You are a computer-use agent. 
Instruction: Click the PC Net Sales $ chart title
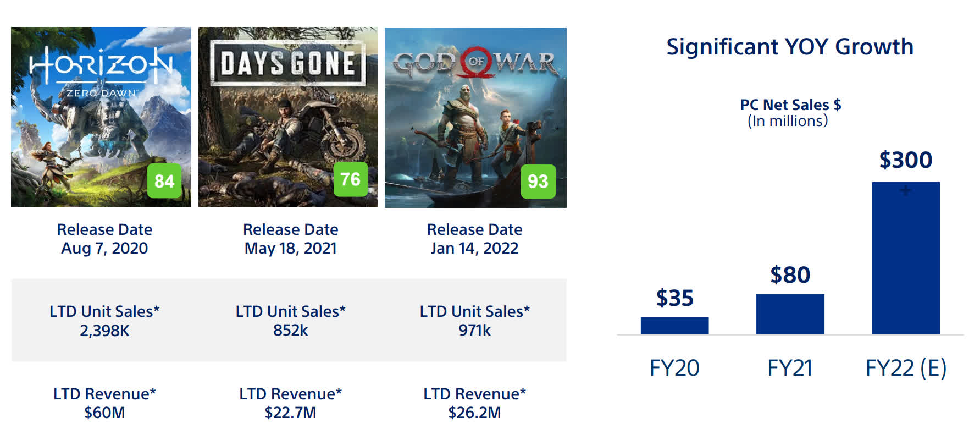[x=790, y=105]
